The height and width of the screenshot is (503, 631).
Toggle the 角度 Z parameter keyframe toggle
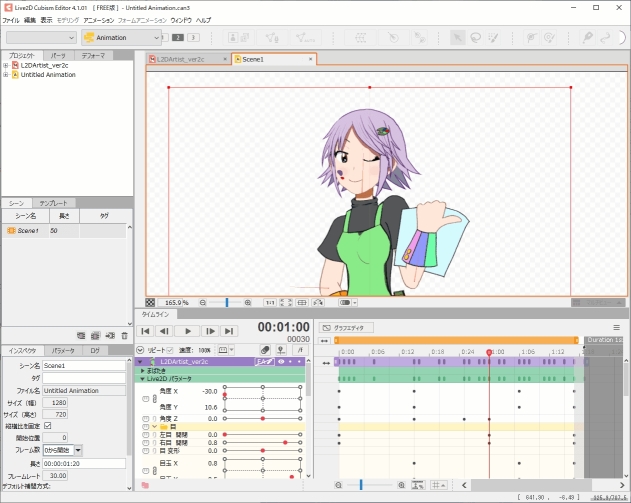(x=146, y=418)
